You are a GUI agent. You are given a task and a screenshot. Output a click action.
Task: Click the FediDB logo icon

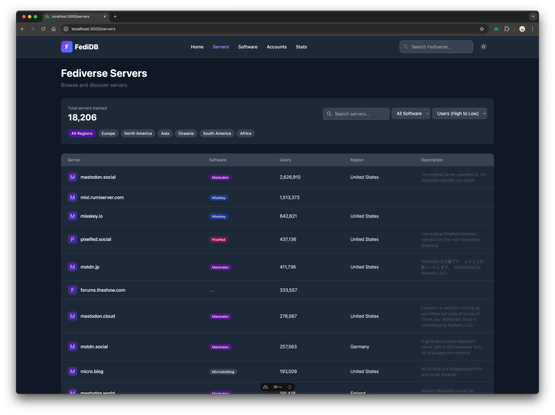pos(67,47)
